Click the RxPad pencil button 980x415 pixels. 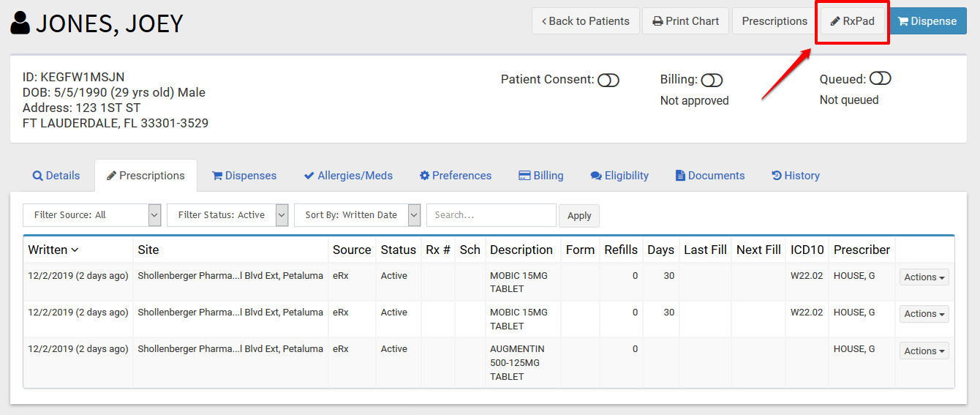pos(852,21)
